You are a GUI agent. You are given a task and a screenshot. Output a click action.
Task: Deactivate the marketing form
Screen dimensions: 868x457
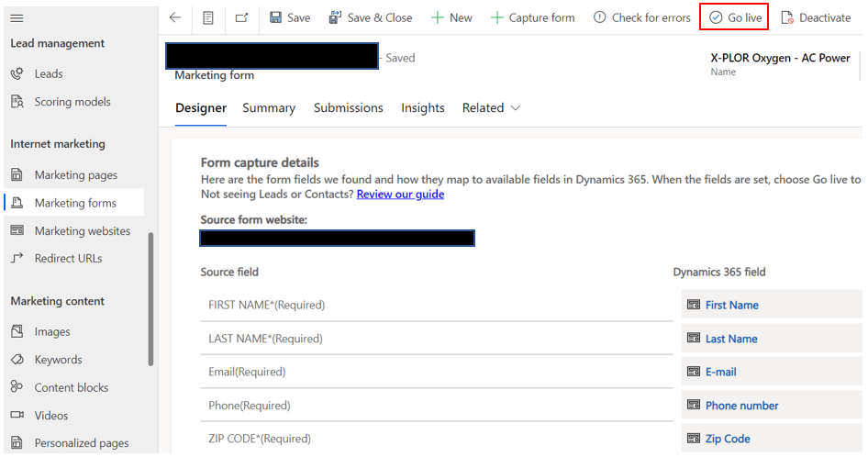[x=816, y=17]
